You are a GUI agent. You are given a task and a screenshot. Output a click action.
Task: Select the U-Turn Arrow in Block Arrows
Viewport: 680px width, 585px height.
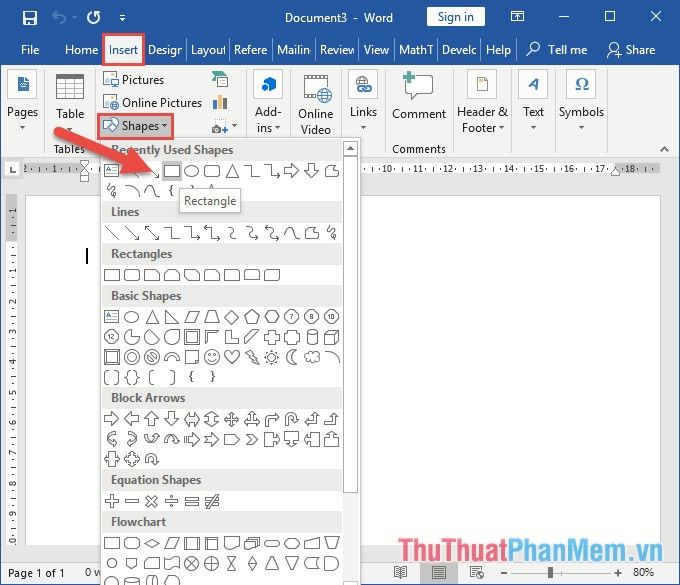coord(291,419)
